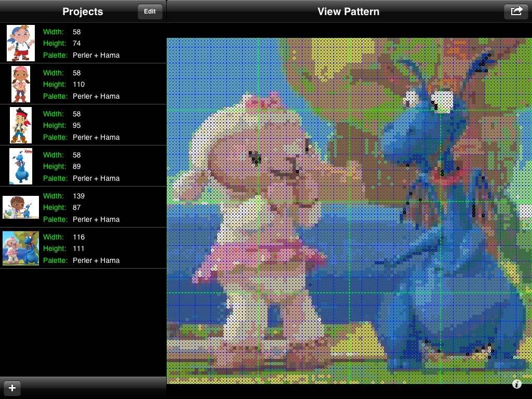This screenshot has width=532, height=399.
Task: Open the lamb and dragon project thumbnail
Action: [x=21, y=248]
